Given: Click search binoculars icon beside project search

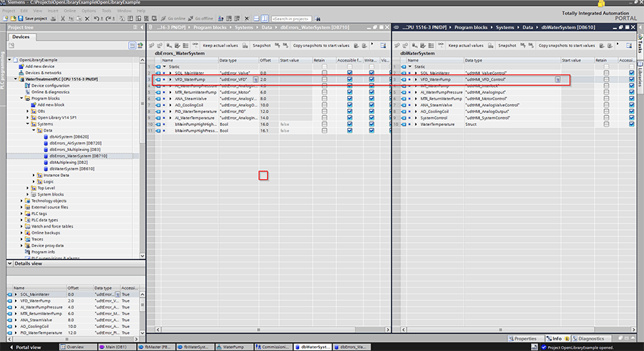Looking at the screenshot, I should pyautogui.click(x=318, y=19).
